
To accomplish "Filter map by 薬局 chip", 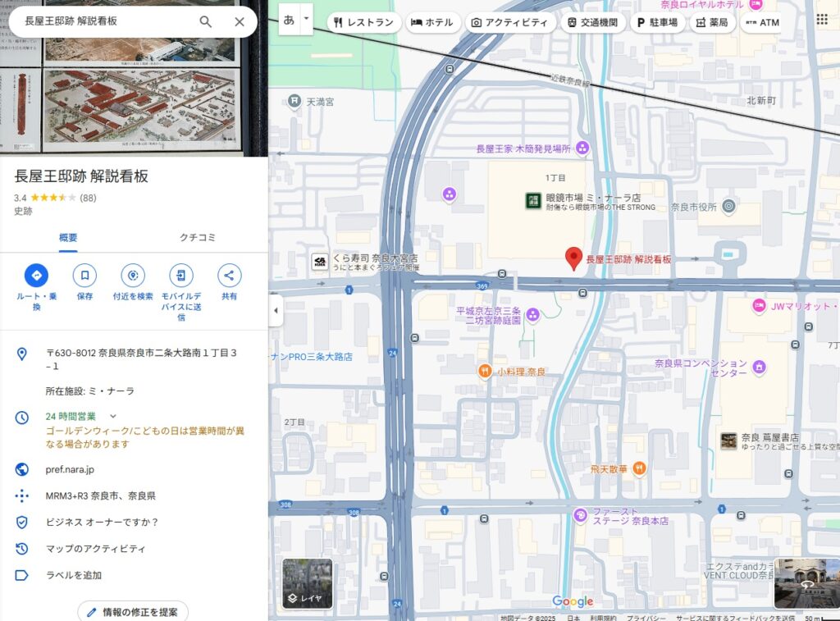I will click(x=712, y=22).
